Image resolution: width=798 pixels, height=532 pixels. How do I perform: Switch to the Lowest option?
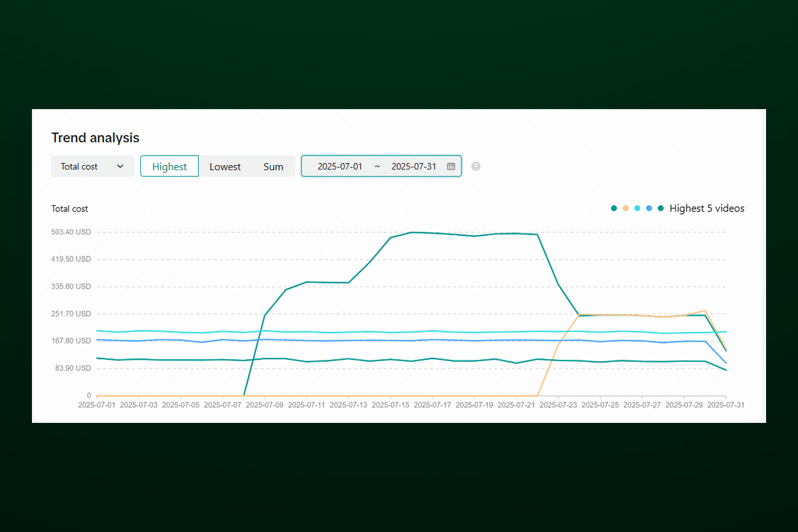tap(225, 166)
